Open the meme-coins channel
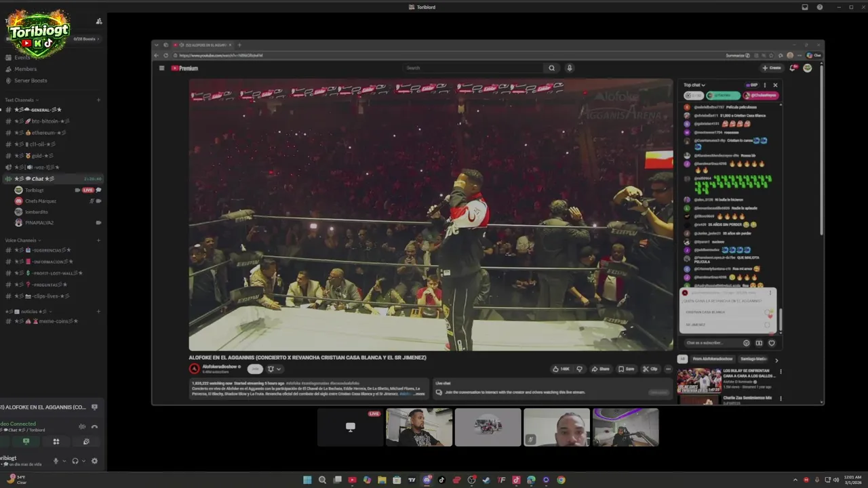This screenshot has width=868, height=488. (x=46, y=321)
